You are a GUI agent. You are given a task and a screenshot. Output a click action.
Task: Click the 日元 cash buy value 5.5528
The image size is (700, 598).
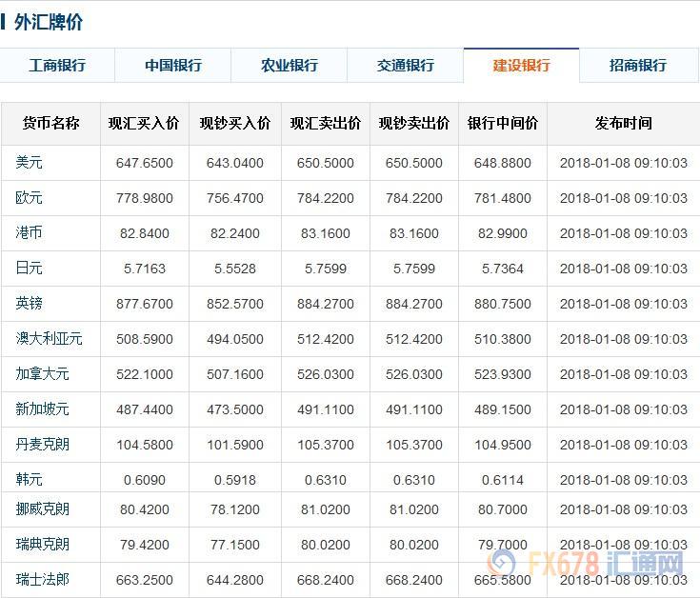235,269
